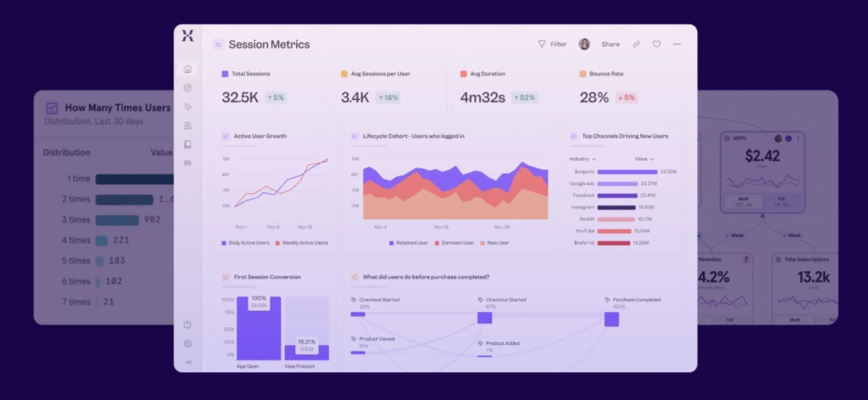Open the Users icon in sidebar
The height and width of the screenshot is (400, 868).
tap(188, 126)
